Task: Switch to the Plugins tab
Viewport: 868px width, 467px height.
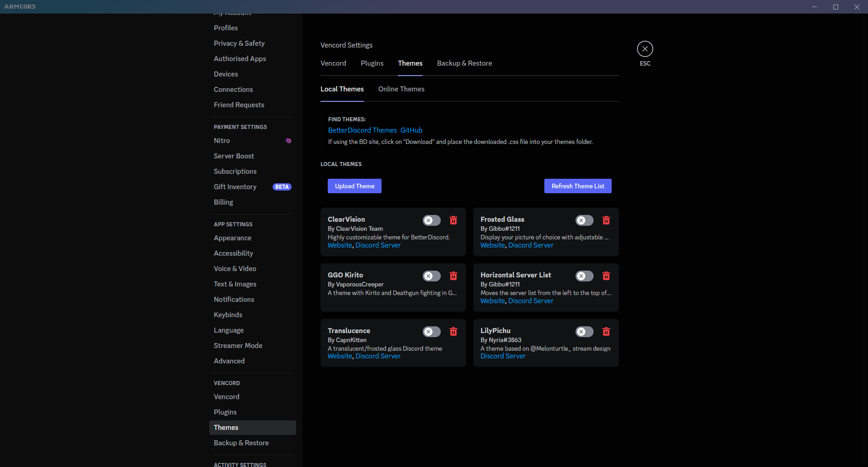Action: point(372,63)
